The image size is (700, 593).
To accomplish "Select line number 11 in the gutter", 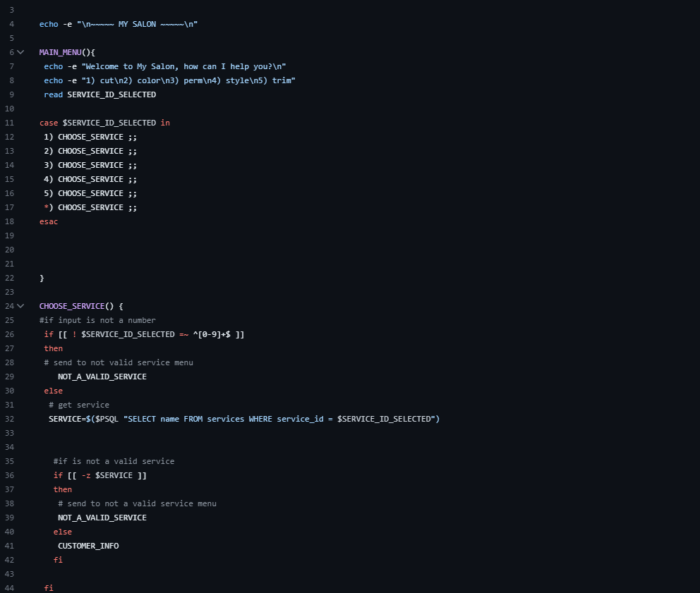I will click(9, 123).
